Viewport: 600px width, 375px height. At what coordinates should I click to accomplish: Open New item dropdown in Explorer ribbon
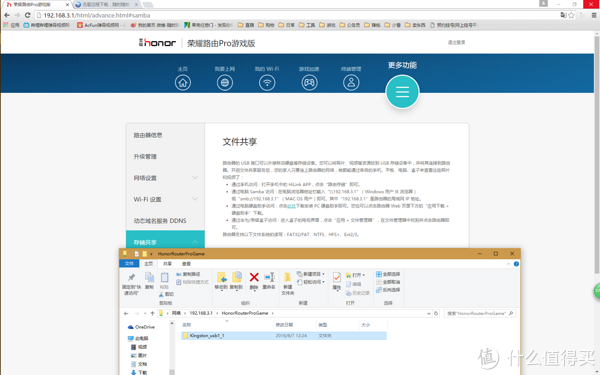pyautogui.click(x=311, y=274)
